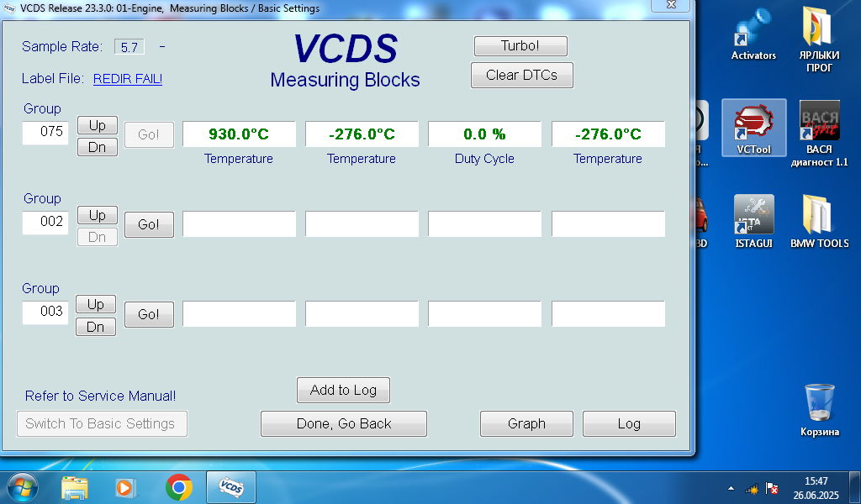Open the media player taskbar icon
The image size is (861, 504).
[x=126, y=487]
